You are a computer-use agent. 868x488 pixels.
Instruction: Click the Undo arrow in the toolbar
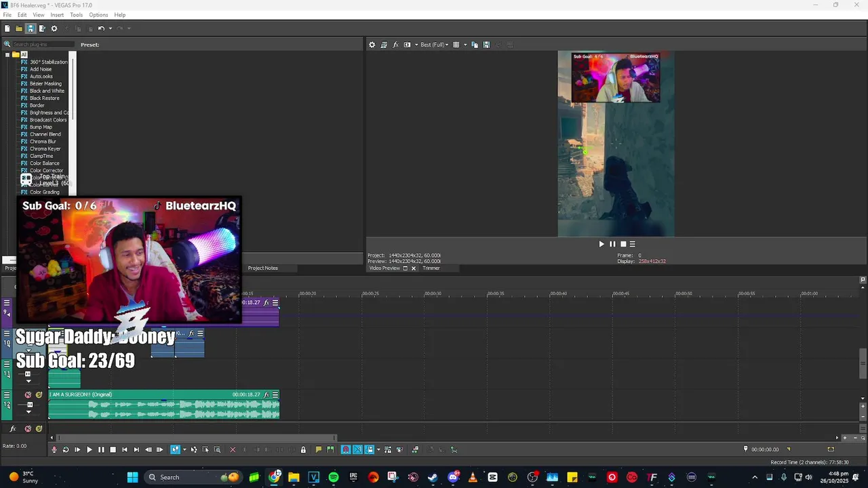tap(100, 28)
